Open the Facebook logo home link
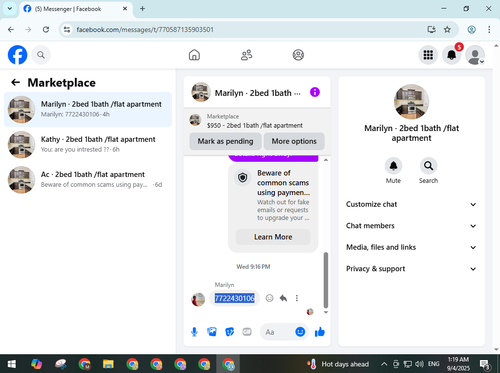Screen dimensions: 500x373 [x=17, y=55]
